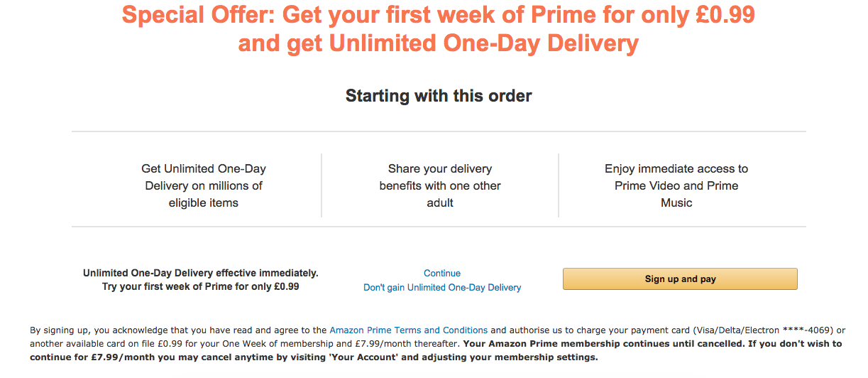Click bold 'Unlimited One-Day Delivery effective immediately' text

click(201, 273)
